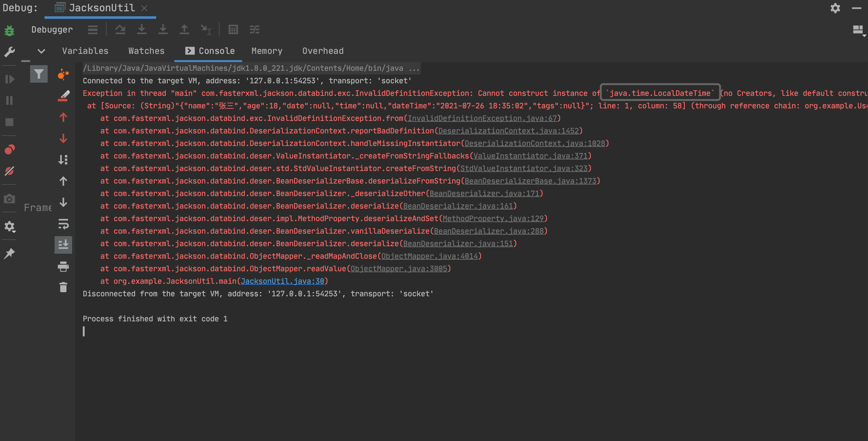The width and height of the screenshot is (868, 441).
Task: Click the Step Into icon
Action: (141, 30)
